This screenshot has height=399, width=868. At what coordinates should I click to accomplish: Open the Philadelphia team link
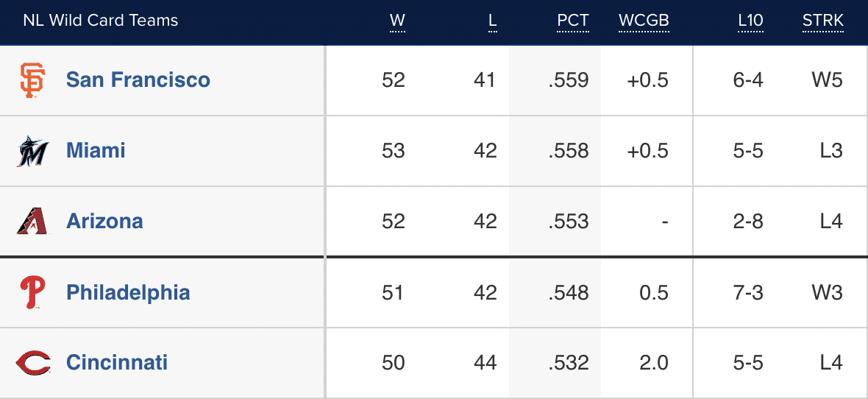point(128,292)
